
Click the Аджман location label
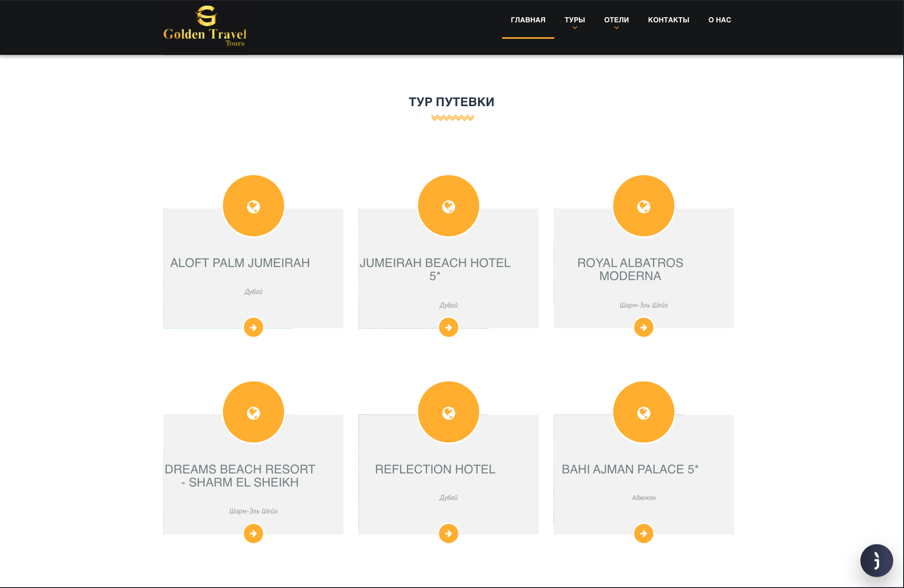point(644,497)
